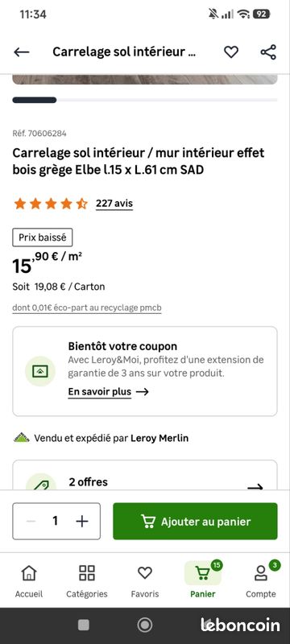Add product to favorites with heart icon
This screenshot has height=644, width=290.
click(x=231, y=52)
